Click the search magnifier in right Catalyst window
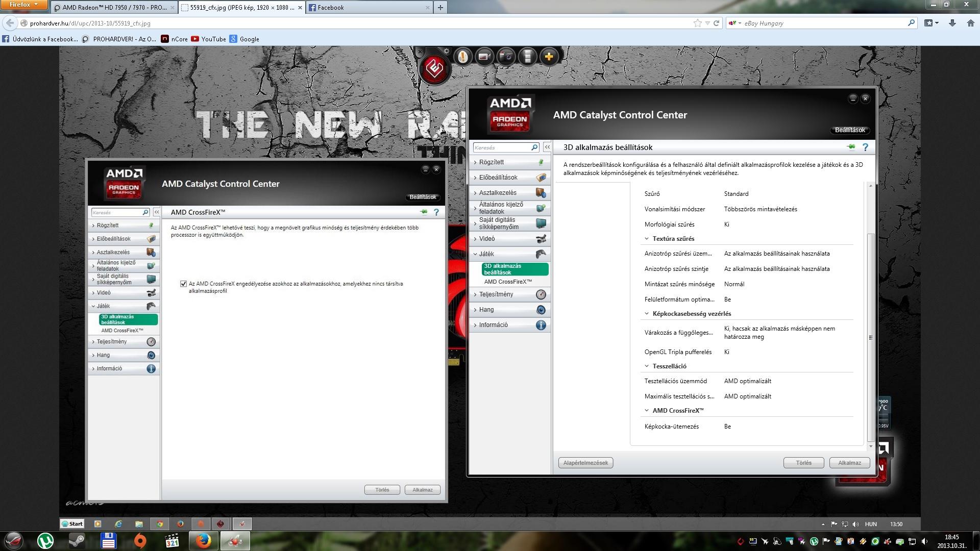980x551 pixels. (x=534, y=147)
